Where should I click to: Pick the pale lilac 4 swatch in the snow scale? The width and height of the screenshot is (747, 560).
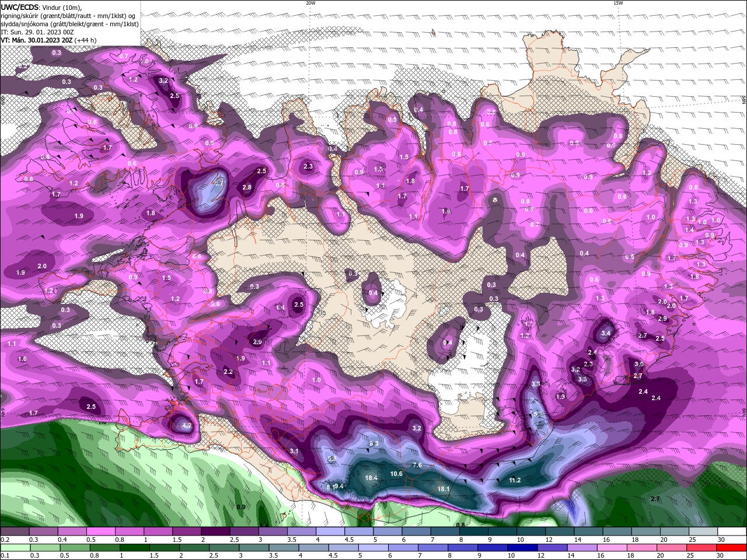coord(330,531)
